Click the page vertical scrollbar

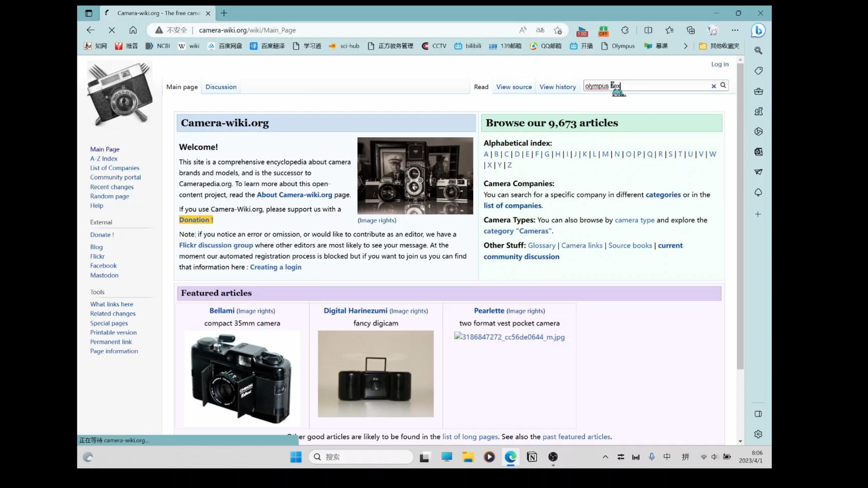click(x=740, y=216)
